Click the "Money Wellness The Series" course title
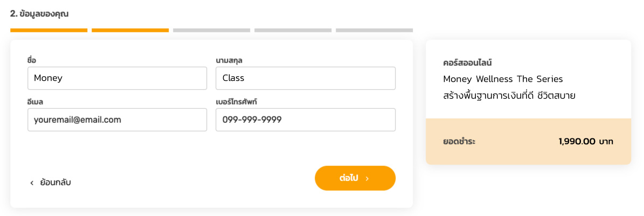 (x=502, y=79)
